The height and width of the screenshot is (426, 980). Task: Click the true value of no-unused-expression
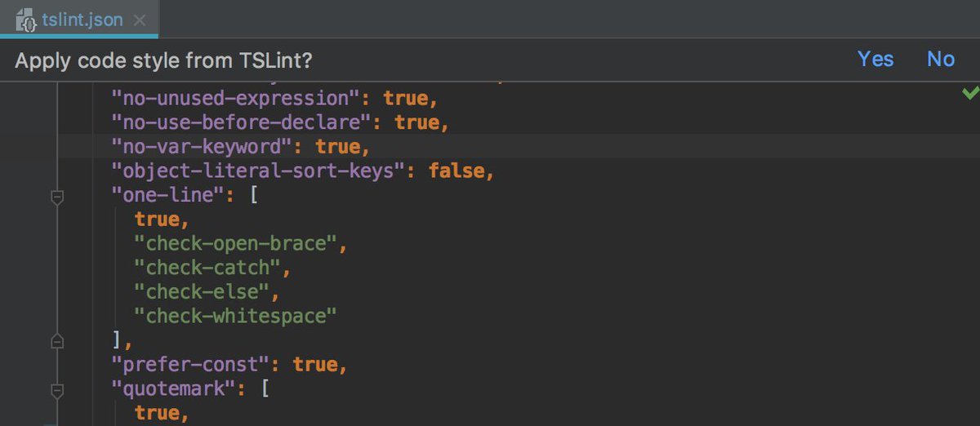(406, 99)
